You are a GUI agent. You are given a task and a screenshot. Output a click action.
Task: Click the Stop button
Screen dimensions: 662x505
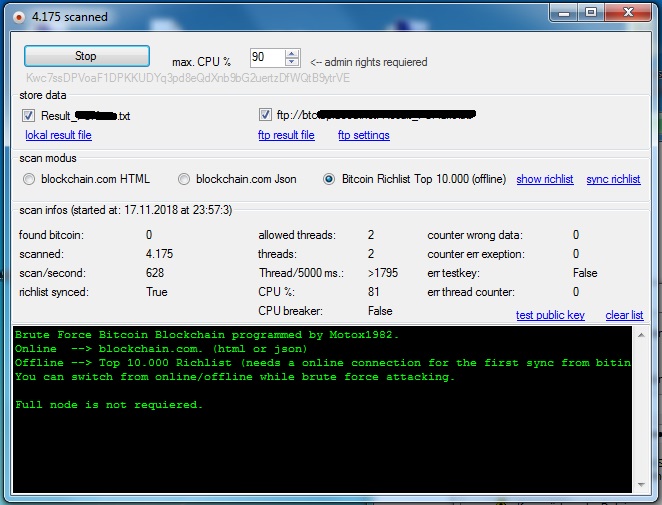(87, 56)
